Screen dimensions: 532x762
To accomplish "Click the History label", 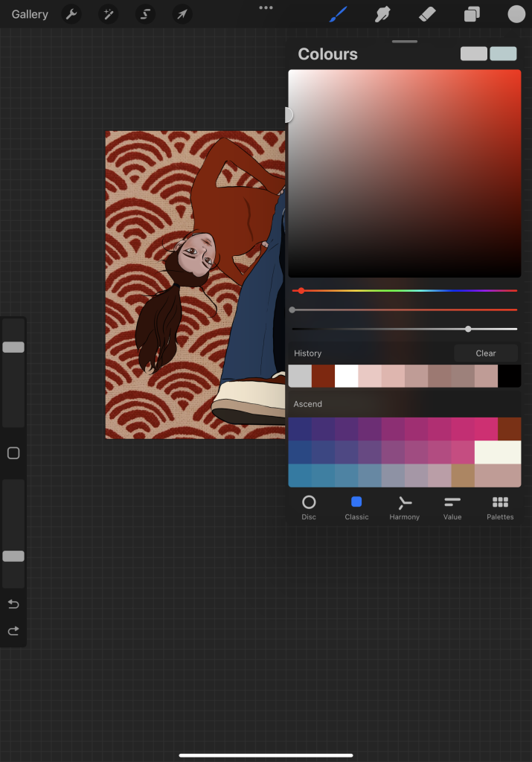I will (x=307, y=353).
